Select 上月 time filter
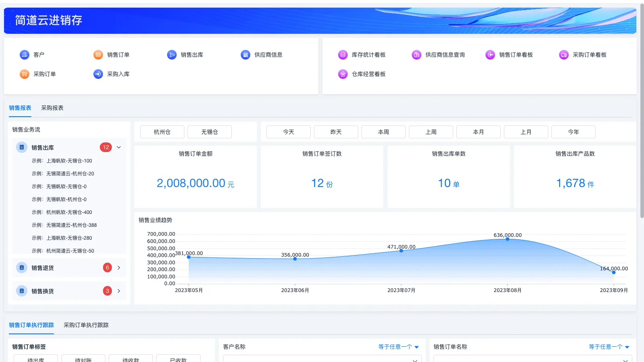644x362 pixels. pos(526,132)
